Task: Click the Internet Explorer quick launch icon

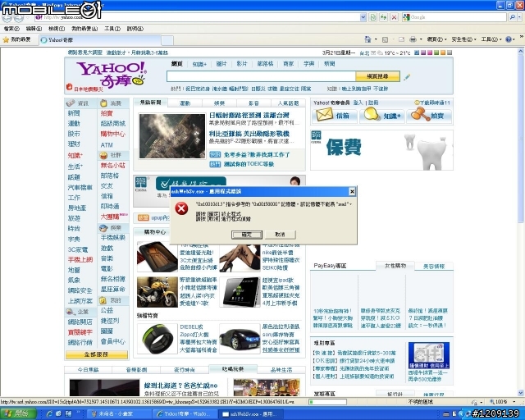Action: pos(49,414)
